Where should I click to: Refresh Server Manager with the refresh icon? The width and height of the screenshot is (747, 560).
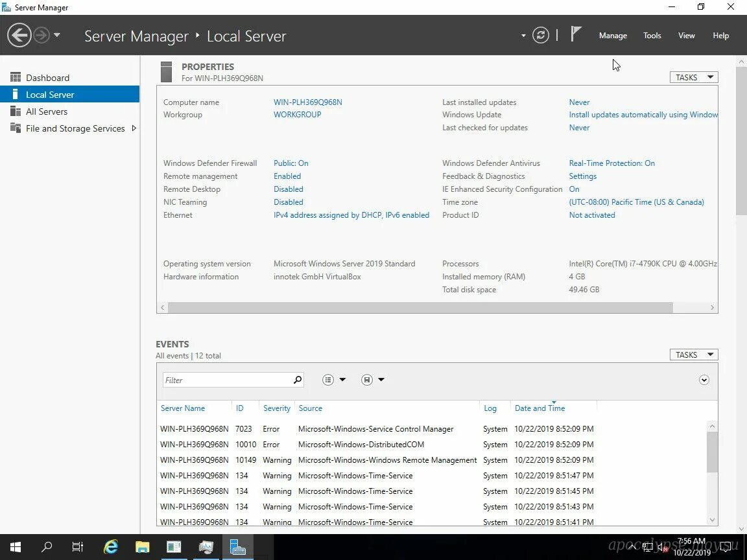click(540, 35)
